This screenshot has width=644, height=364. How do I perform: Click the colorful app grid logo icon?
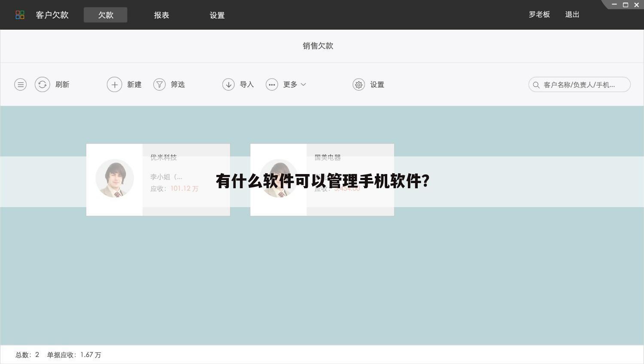20,15
